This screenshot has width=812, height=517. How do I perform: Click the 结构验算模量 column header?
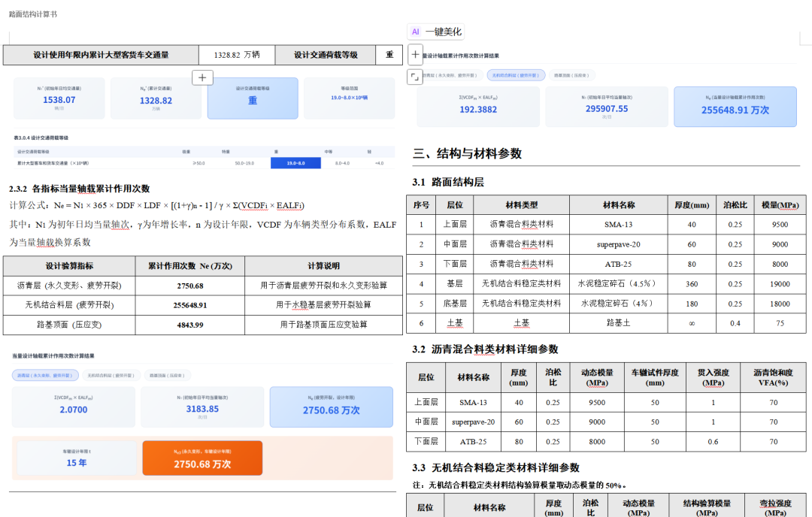(707, 506)
